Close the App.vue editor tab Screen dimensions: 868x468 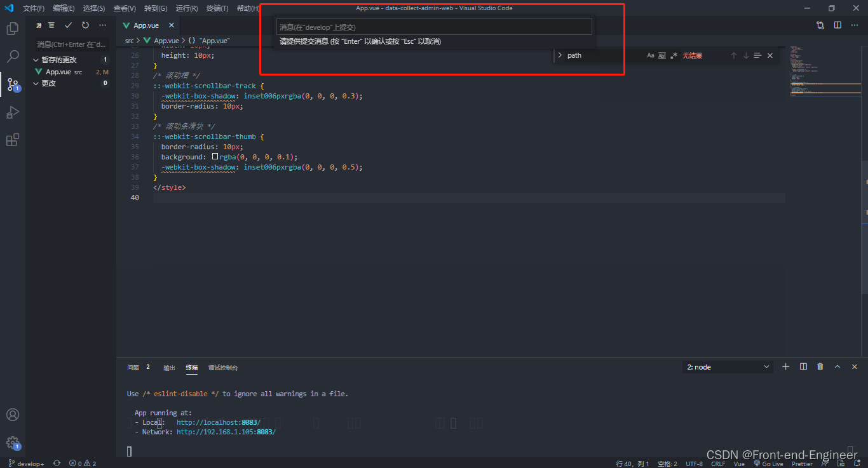[172, 25]
